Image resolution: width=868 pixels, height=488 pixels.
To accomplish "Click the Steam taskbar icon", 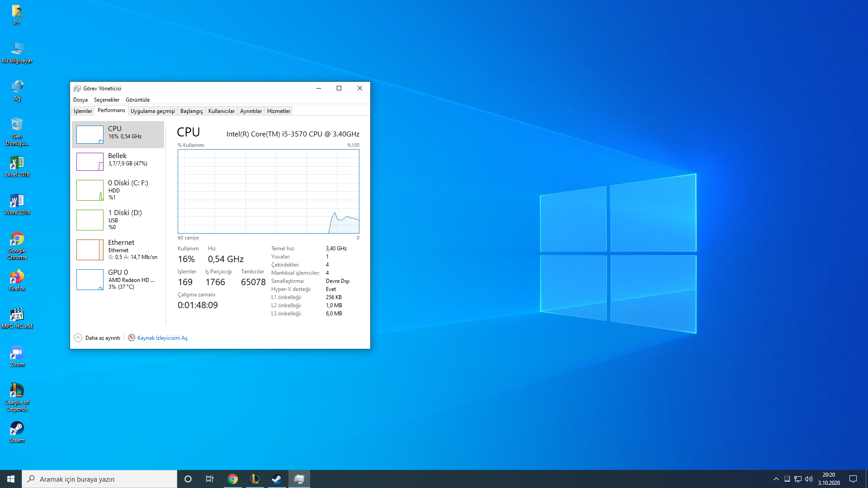I will tap(277, 479).
